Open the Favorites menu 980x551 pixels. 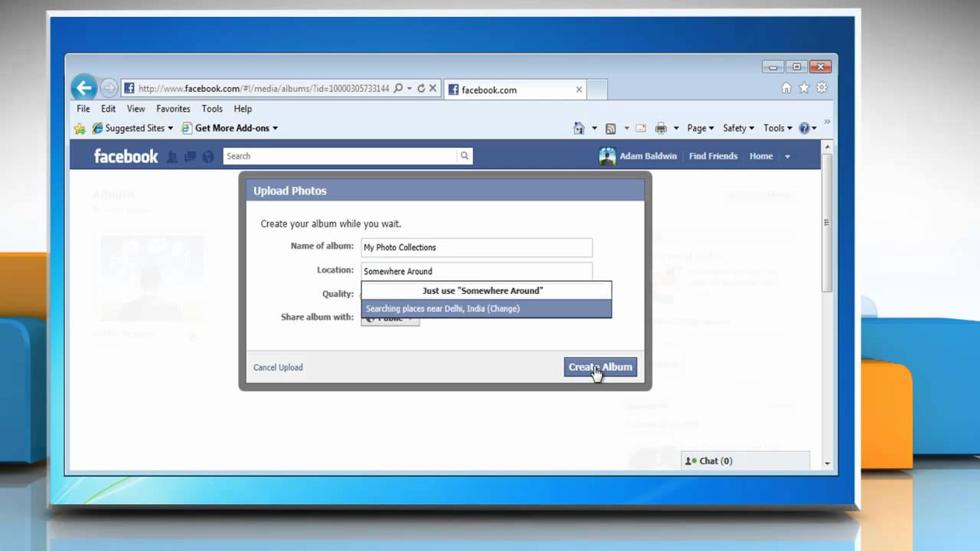click(173, 109)
